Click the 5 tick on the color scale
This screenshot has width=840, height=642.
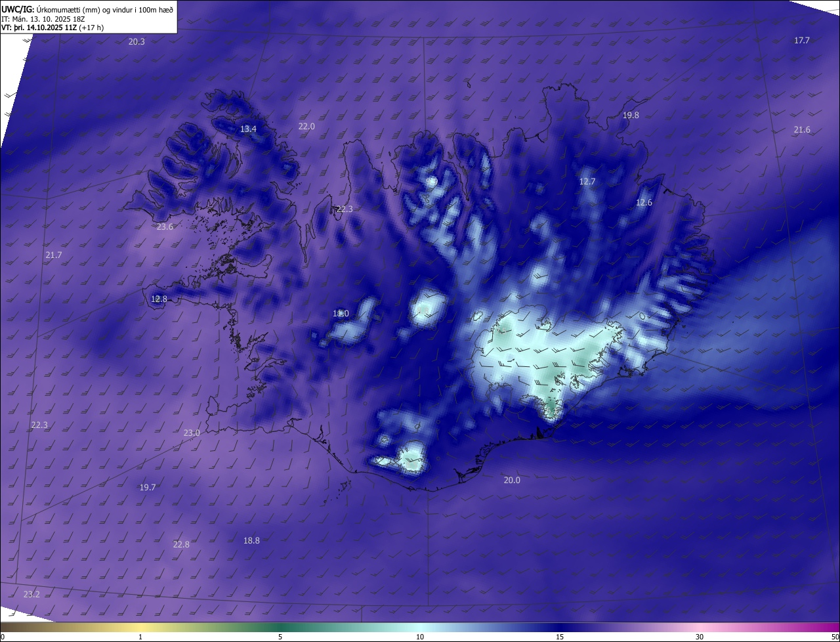coord(280,637)
